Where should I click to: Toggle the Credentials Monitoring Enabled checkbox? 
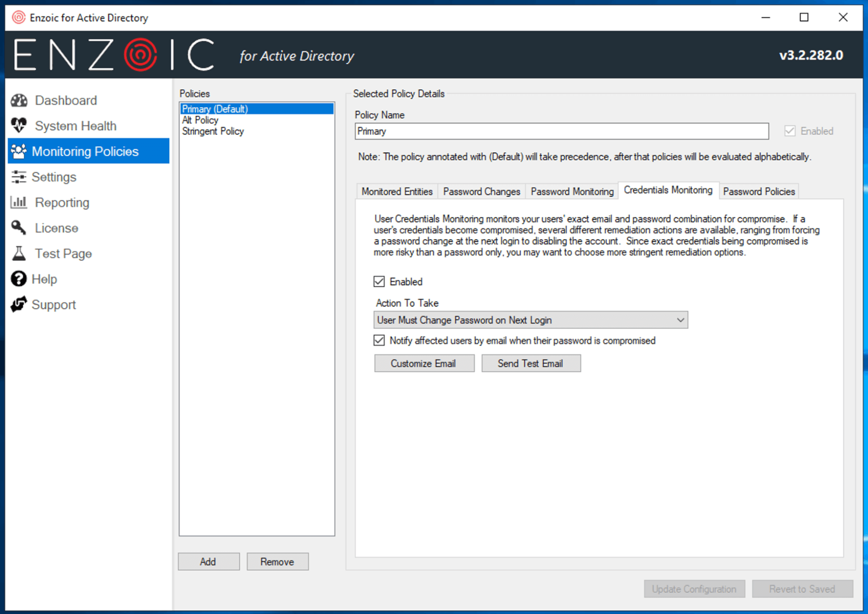379,281
